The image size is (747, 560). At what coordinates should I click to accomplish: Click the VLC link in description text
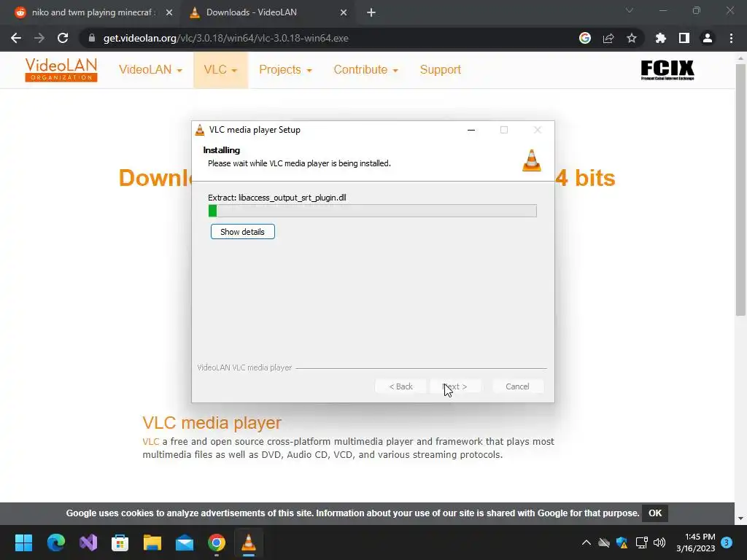[150, 441]
